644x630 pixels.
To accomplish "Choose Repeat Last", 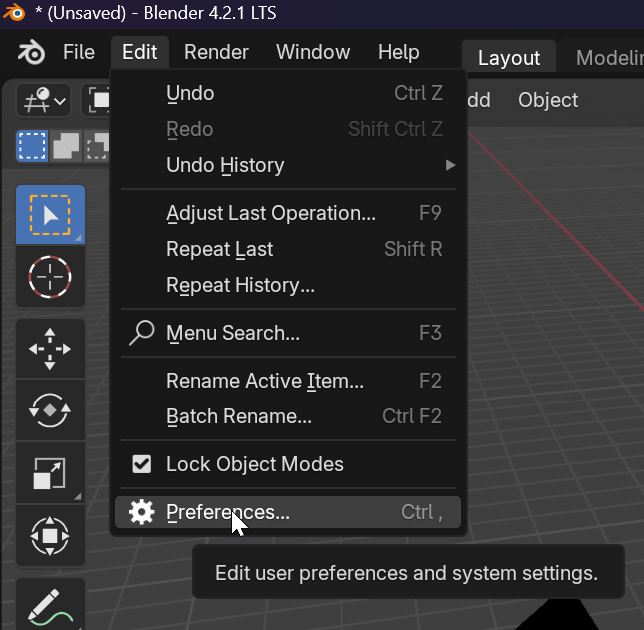I will pyautogui.click(x=288, y=249).
